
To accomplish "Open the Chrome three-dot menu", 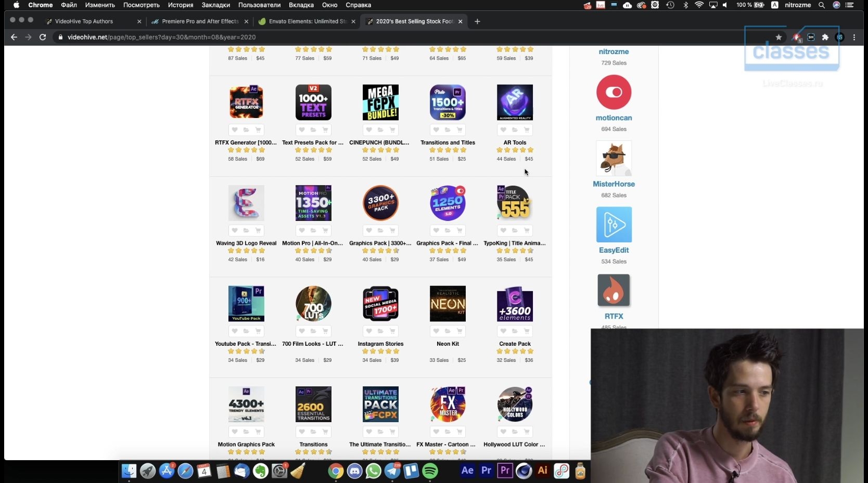I will pyautogui.click(x=854, y=37).
